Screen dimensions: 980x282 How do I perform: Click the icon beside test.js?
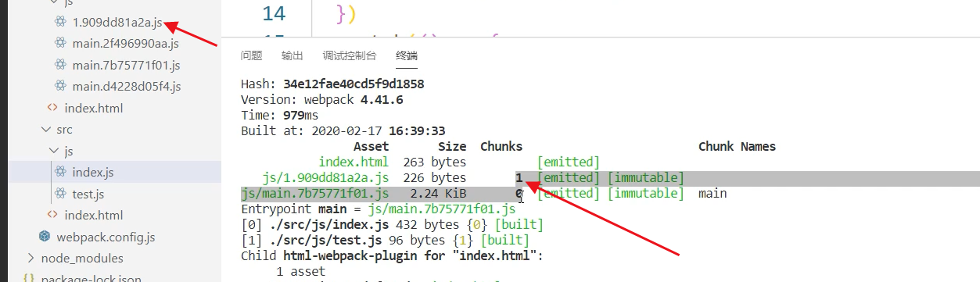pos(59,194)
